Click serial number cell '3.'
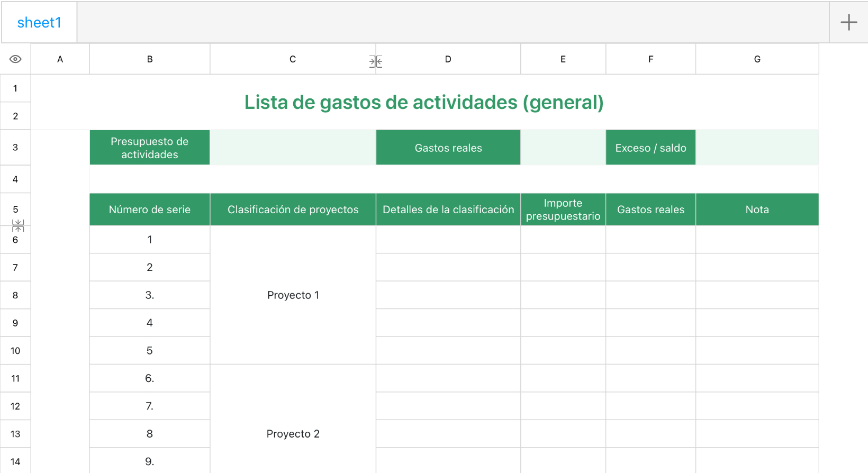The image size is (868, 473). coord(150,295)
